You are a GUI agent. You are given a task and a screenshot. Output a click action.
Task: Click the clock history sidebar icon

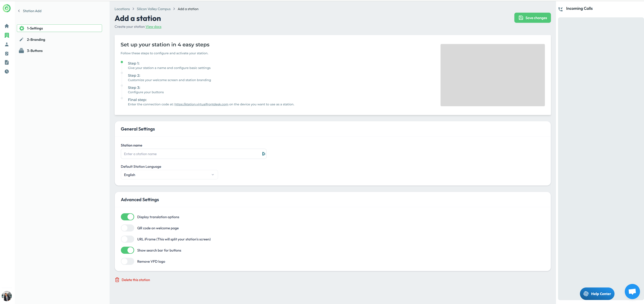click(7, 71)
